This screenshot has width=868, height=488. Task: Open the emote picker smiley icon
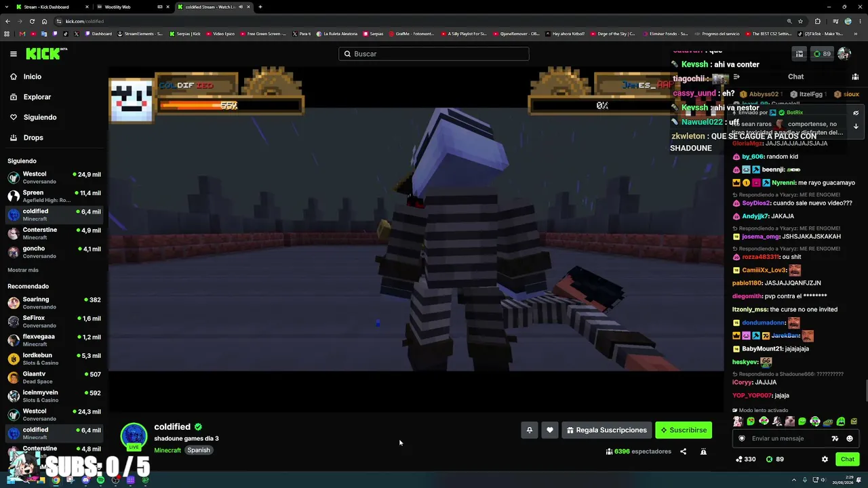850,439
